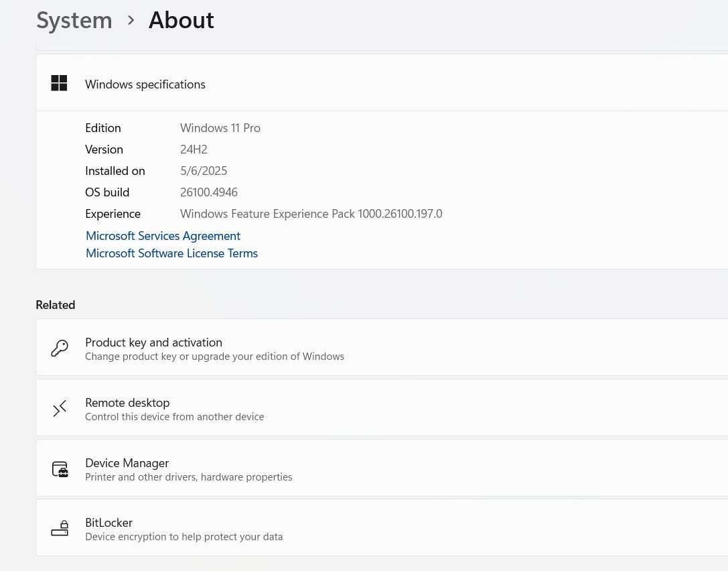Click the BitLocker padlock drive icon
Image resolution: width=728 pixels, height=571 pixels.
pos(60,528)
